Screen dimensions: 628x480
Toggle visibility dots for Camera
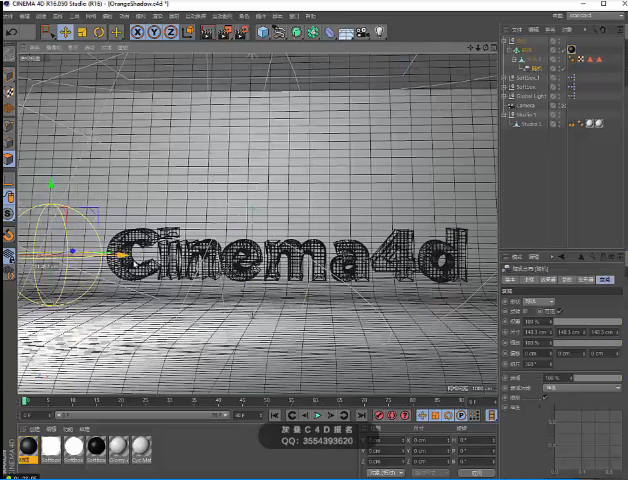(x=560, y=105)
